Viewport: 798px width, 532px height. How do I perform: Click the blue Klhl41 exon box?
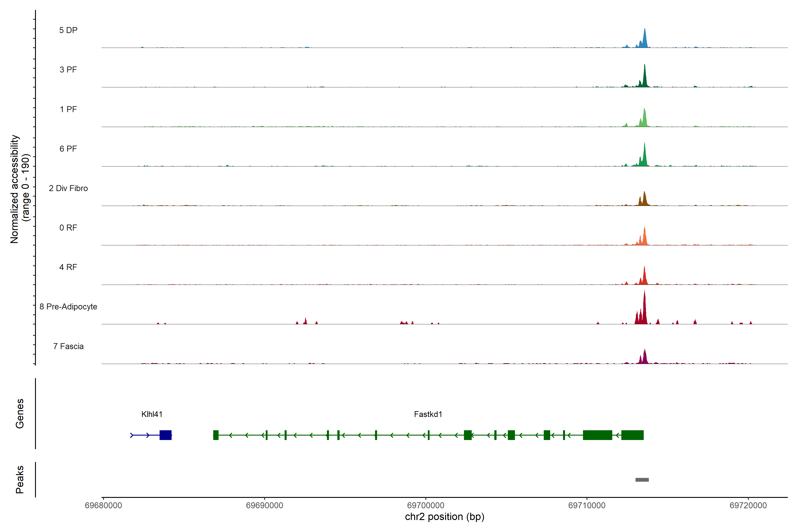point(165,435)
